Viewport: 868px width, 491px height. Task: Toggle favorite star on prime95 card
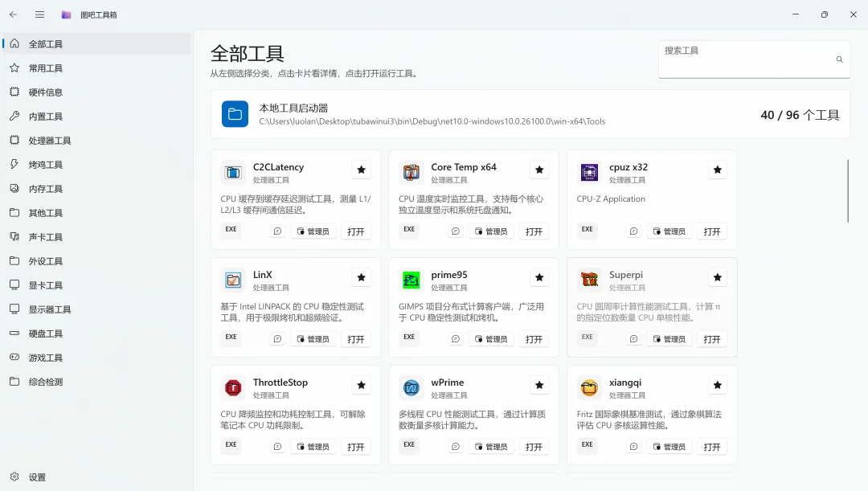[x=540, y=277]
